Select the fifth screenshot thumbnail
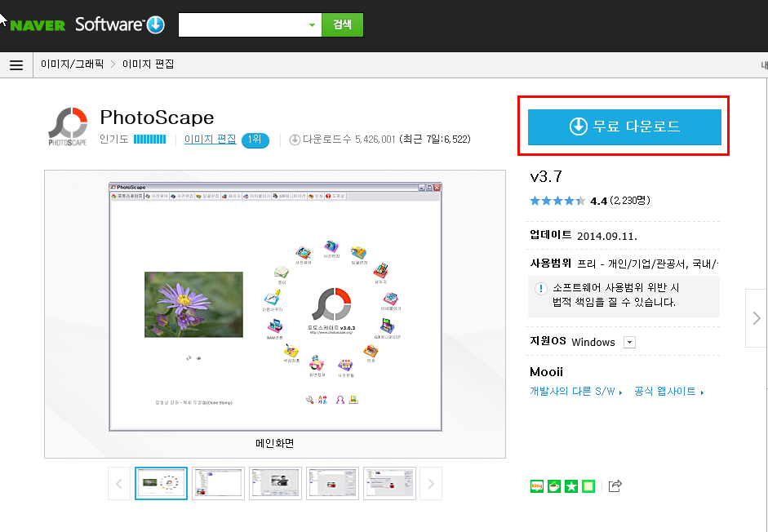Viewport: 768px width, 532px height. [x=390, y=484]
